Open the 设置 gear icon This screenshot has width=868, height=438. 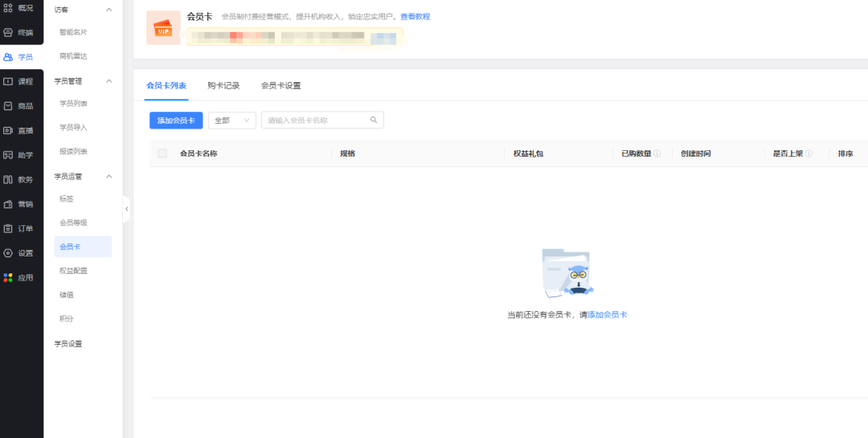[8, 252]
